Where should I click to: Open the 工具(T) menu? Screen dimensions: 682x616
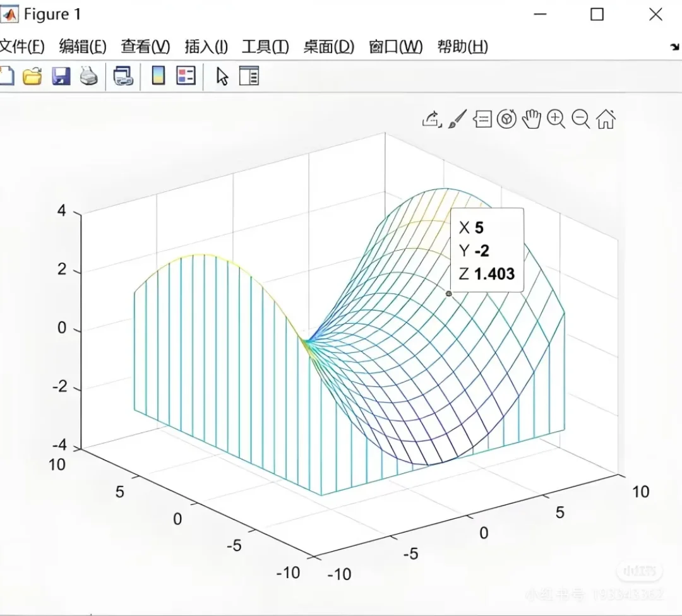(x=265, y=46)
